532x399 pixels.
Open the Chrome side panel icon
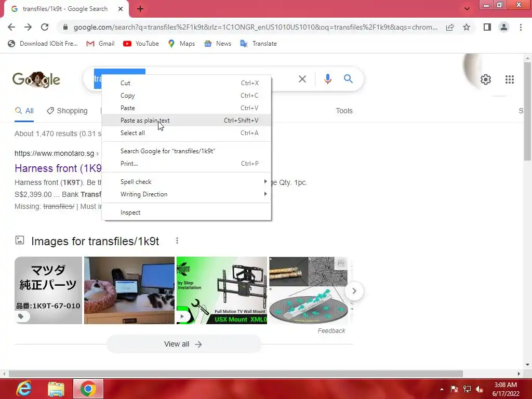[x=487, y=27]
